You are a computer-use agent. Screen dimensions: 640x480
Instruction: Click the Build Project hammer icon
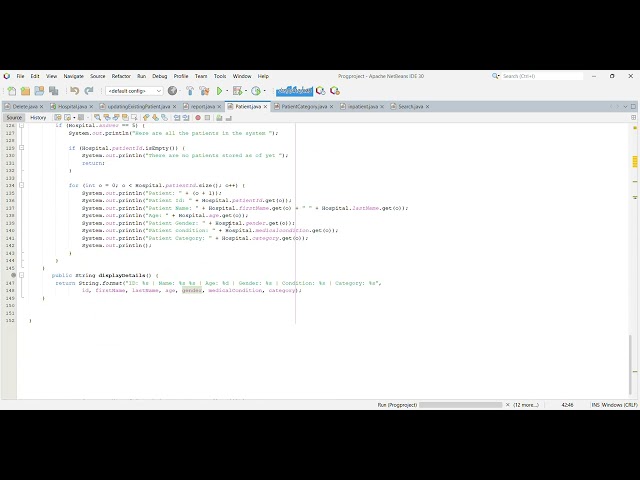(x=190, y=91)
